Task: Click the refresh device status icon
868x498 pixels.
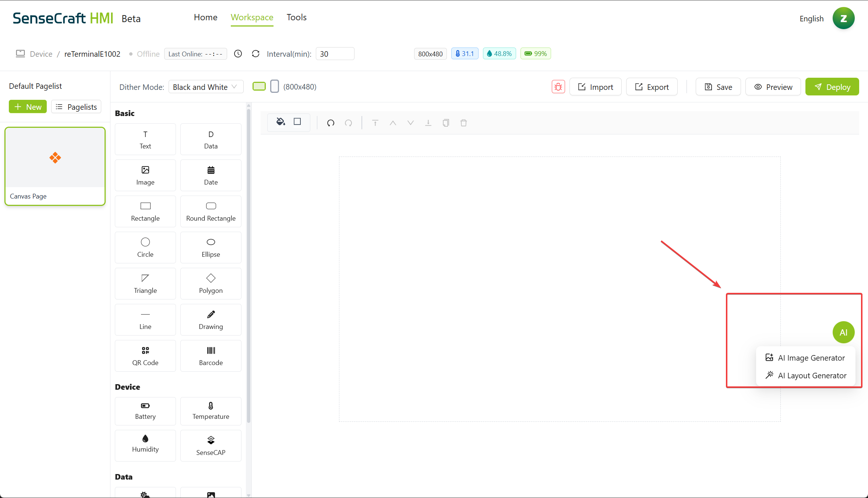Action: click(x=255, y=54)
